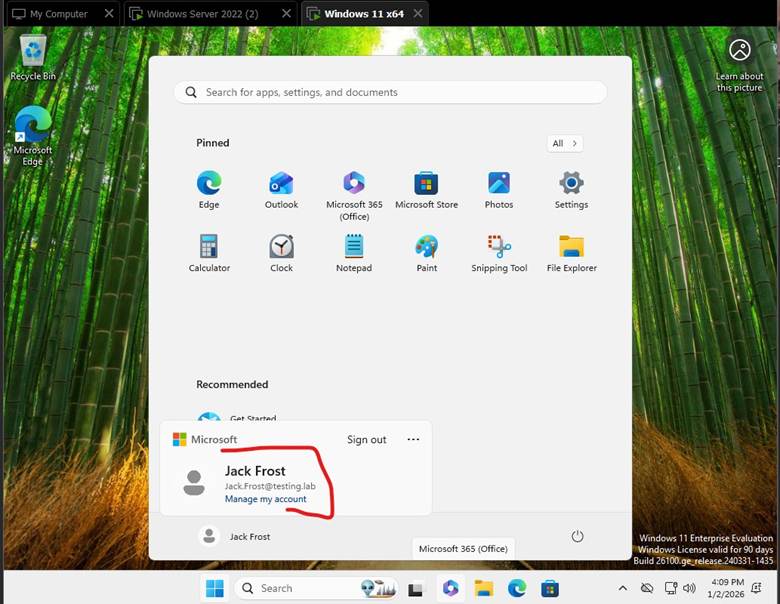
Task: Expand the system tray hidden icons chevron
Action: click(x=622, y=588)
